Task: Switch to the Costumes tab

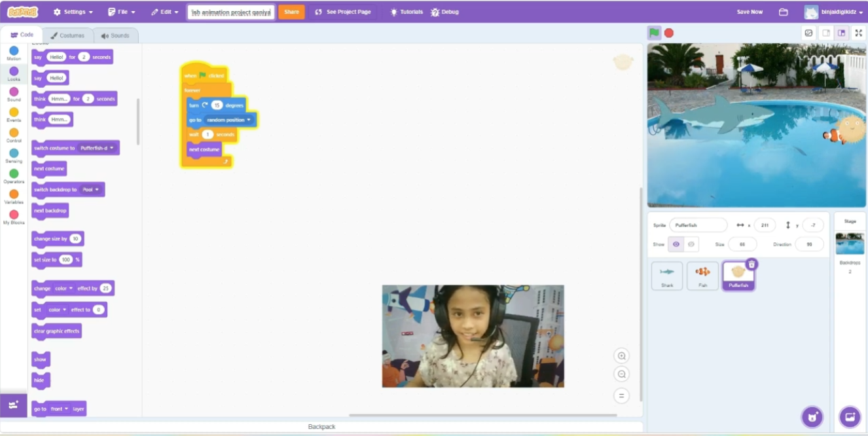Action: [68, 35]
